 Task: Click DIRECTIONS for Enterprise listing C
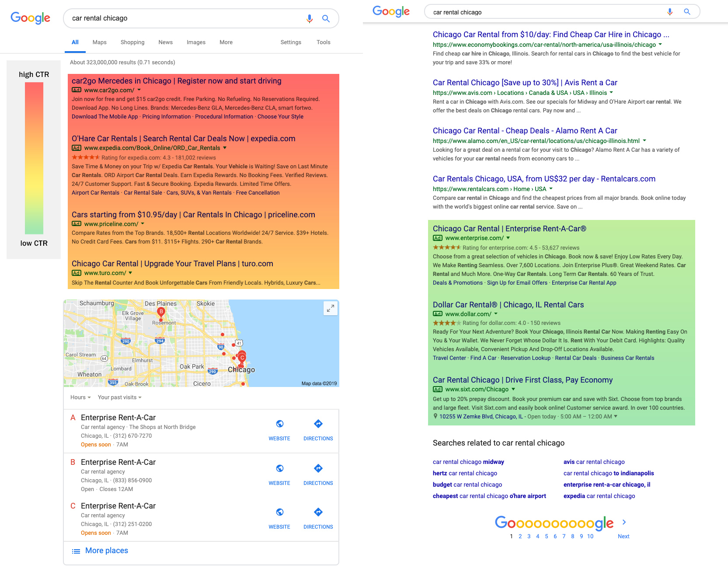tap(318, 527)
